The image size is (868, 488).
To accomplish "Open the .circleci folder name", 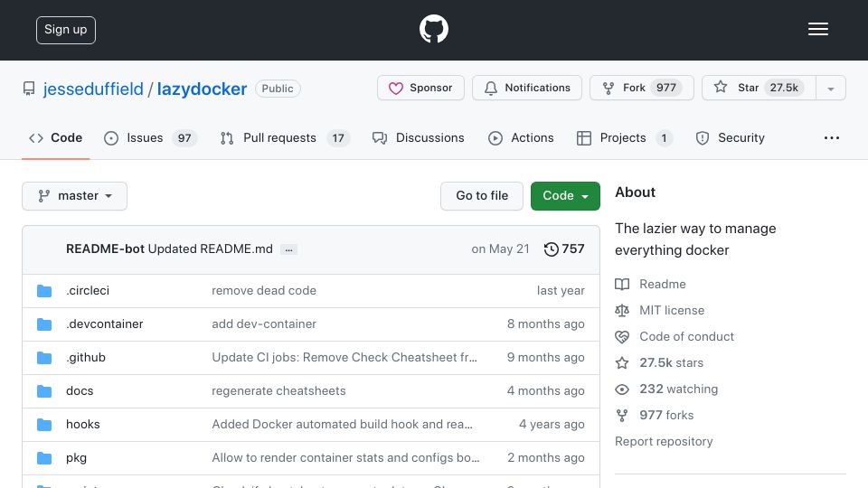I will (x=88, y=290).
